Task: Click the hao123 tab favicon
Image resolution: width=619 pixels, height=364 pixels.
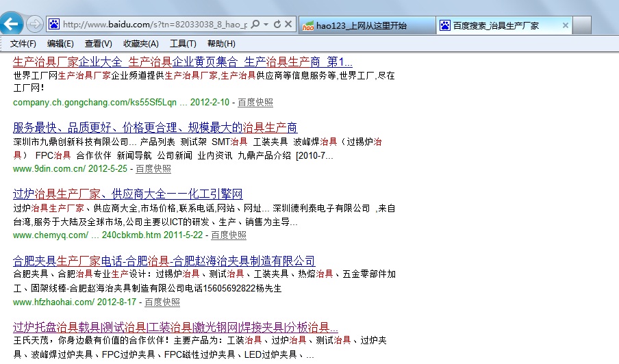Action: [308, 26]
